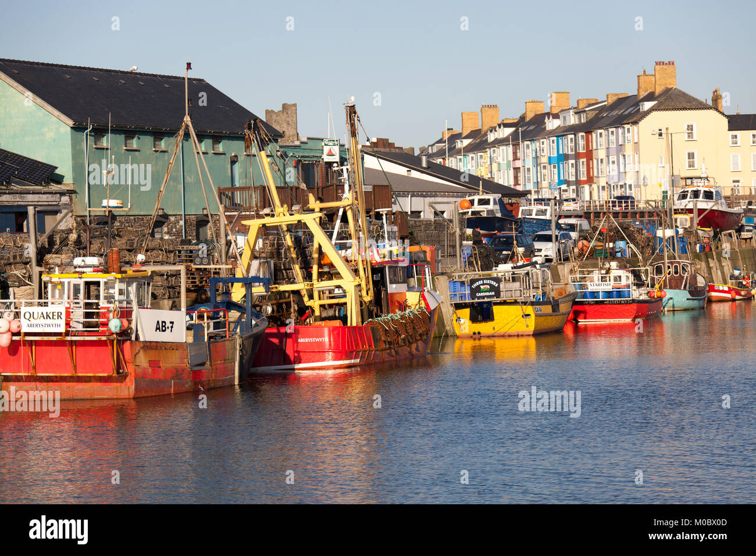Click the alamy logo in black footer
Image resolution: width=756 pixels, height=556 pixels.
click(x=58, y=530)
